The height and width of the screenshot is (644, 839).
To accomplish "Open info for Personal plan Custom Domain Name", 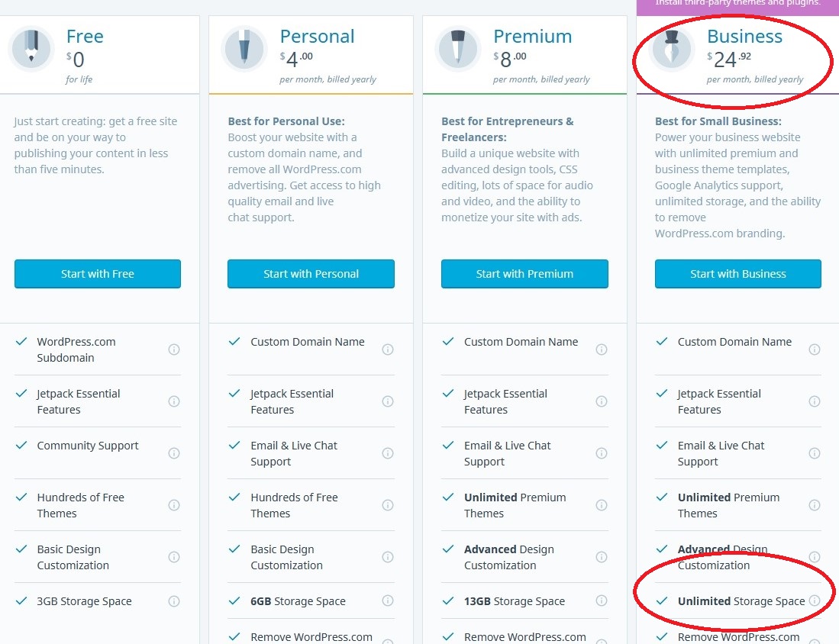I will (x=388, y=349).
